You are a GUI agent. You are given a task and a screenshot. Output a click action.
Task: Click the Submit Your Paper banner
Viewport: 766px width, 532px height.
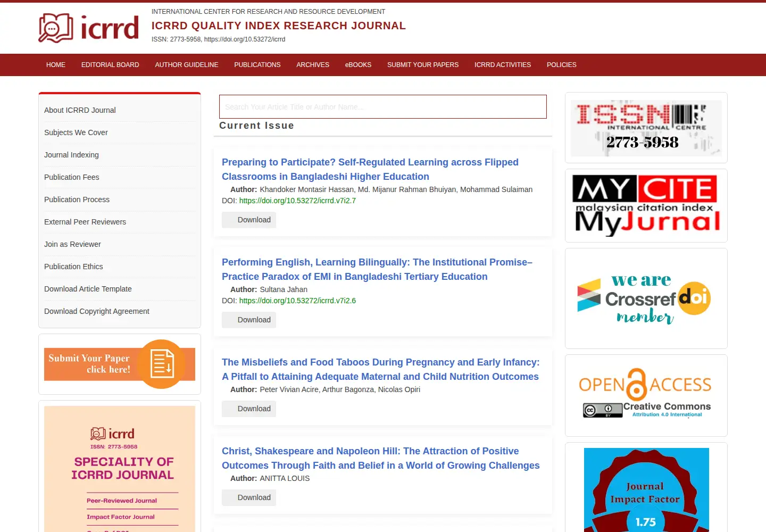point(120,364)
